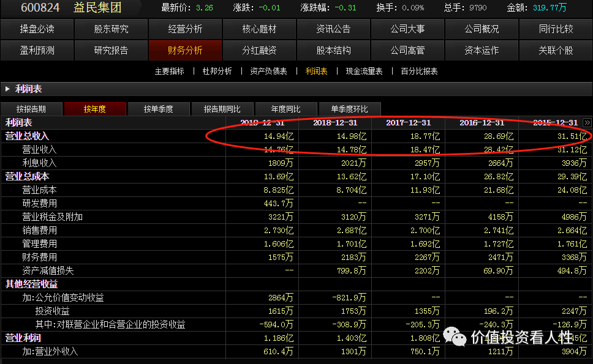Click stock code 600824
Image resolution: width=593 pixels, height=364 pixels.
40,7
